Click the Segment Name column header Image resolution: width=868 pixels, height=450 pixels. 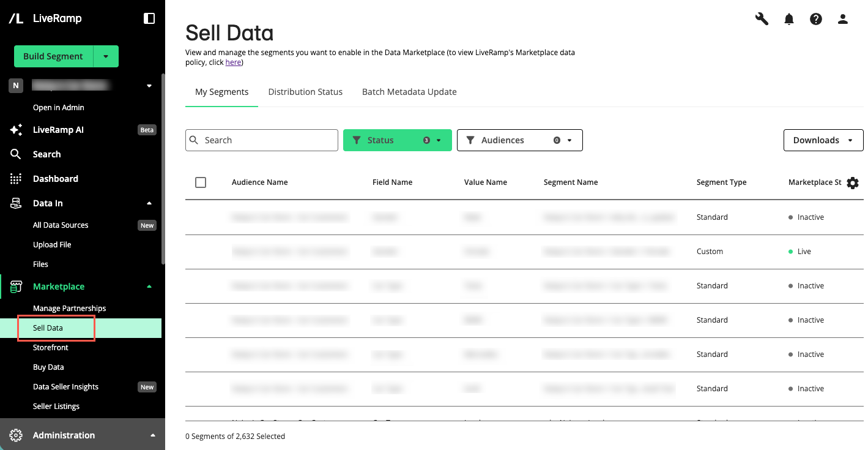coord(571,182)
